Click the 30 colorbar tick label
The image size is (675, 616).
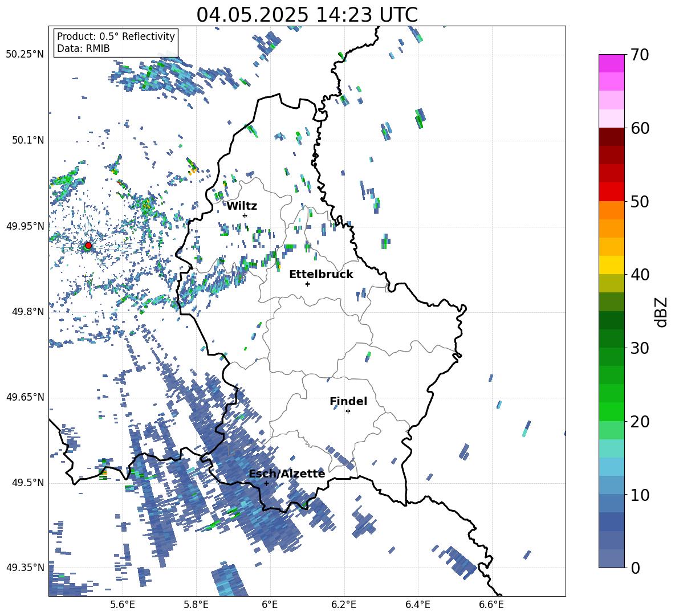coord(640,348)
